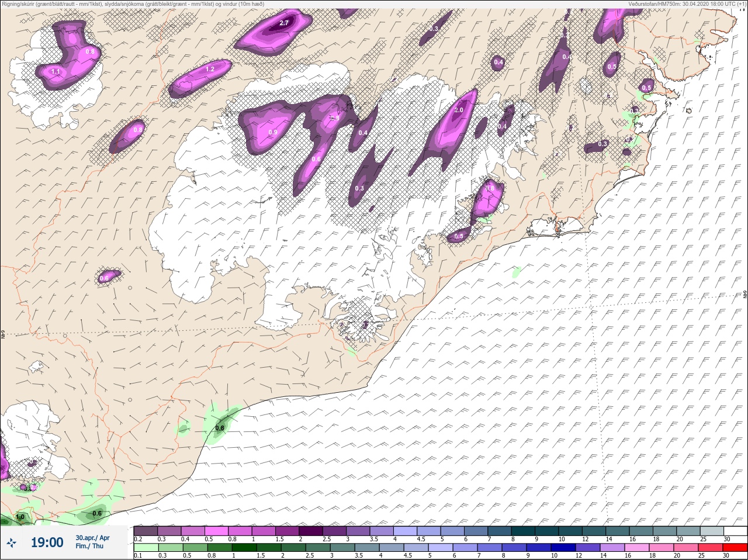The width and height of the screenshot is (748, 560).
Task: Click the green 0.8 rain value near the coast
Action: click(x=220, y=428)
